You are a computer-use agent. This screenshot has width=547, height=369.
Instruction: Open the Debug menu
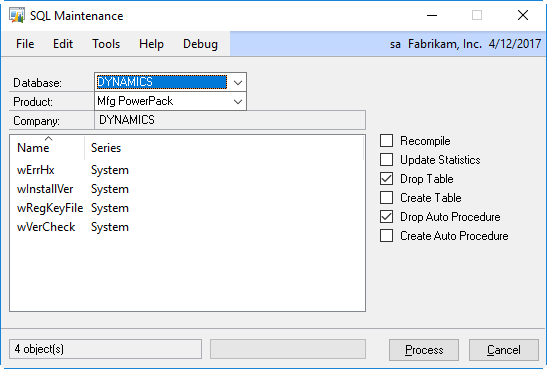click(200, 44)
